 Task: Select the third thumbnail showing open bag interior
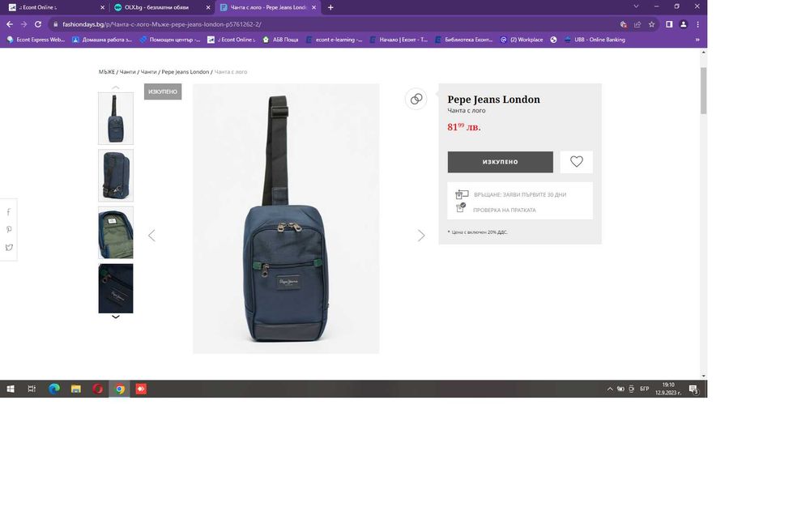[x=116, y=232]
